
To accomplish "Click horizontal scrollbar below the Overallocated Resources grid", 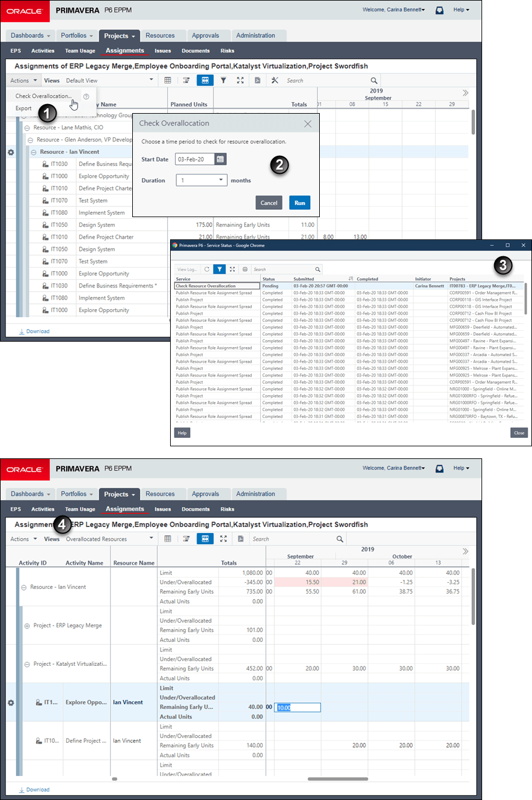I will point(337,778).
